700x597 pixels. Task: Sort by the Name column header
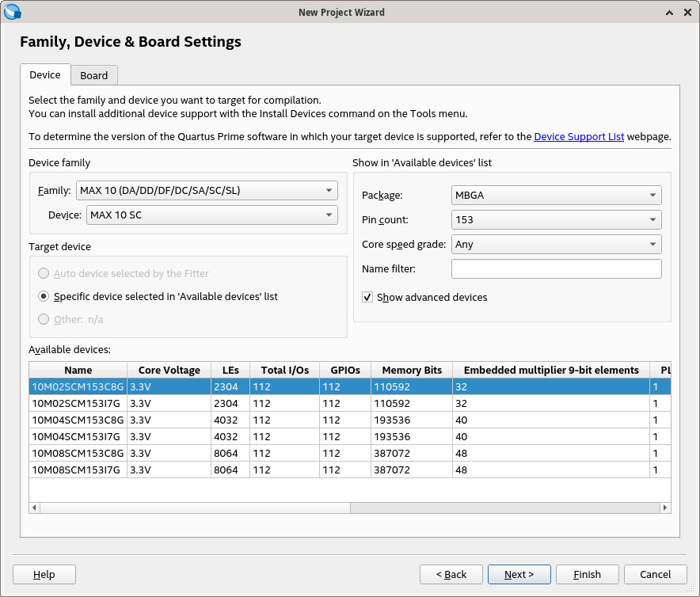(78, 371)
